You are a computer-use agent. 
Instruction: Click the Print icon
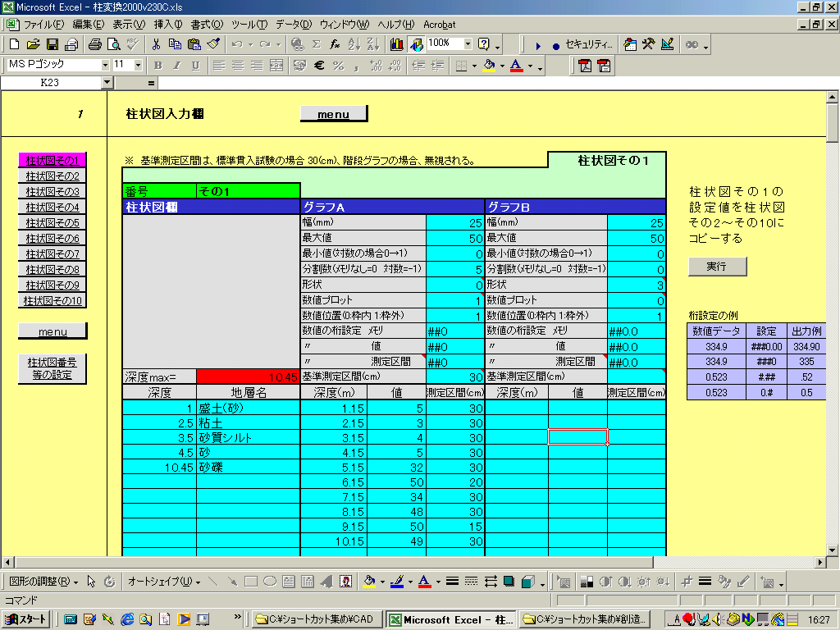(x=95, y=44)
